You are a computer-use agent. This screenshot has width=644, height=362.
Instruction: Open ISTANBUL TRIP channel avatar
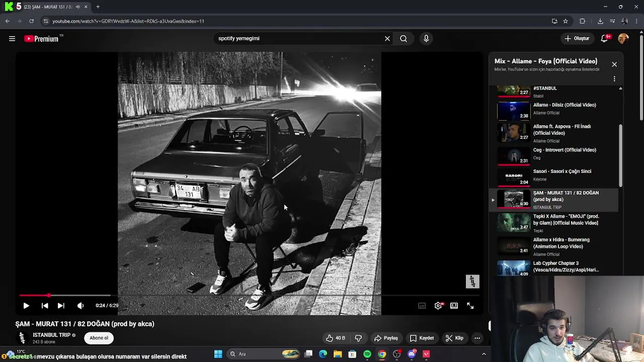(x=22, y=338)
